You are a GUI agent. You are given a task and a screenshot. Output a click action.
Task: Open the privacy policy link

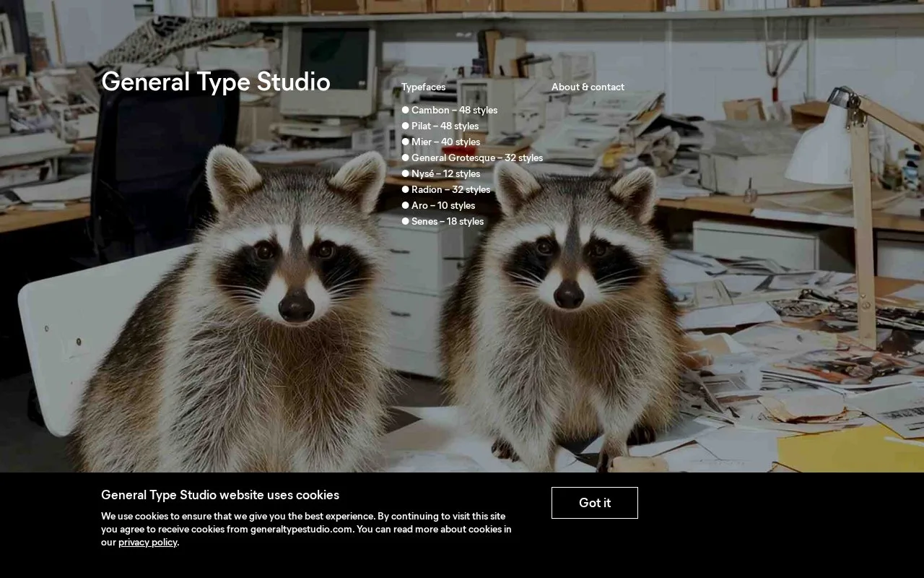148,542
